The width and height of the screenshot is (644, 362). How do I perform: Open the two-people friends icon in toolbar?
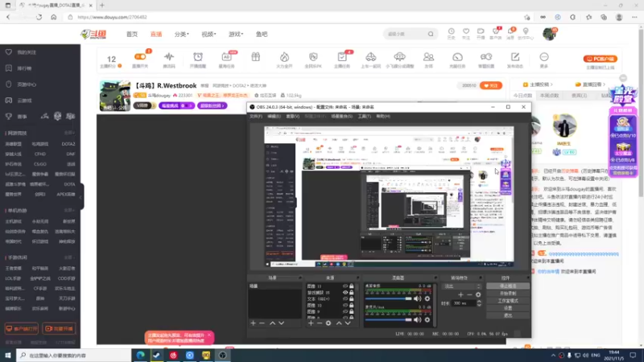click(428, 56)
